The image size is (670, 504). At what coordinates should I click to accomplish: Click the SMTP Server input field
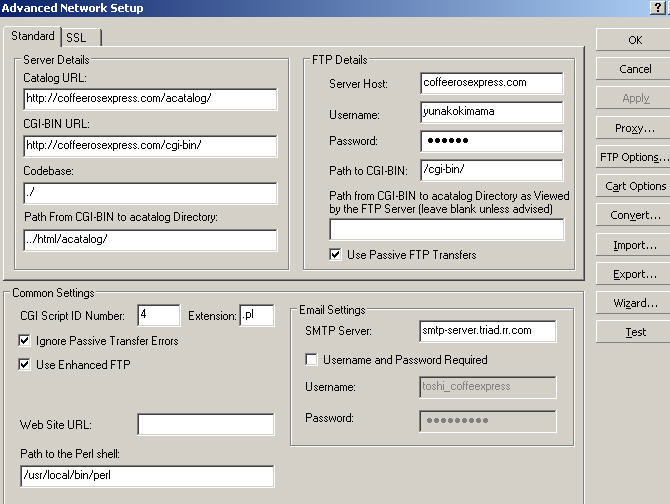(x=487, y=331)
